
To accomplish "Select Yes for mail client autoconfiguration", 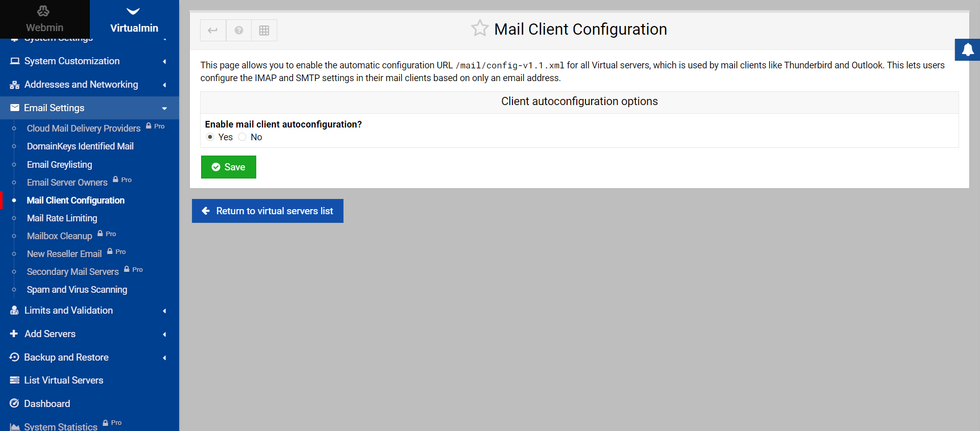I will pyautogui.click(x=210, y=137).
